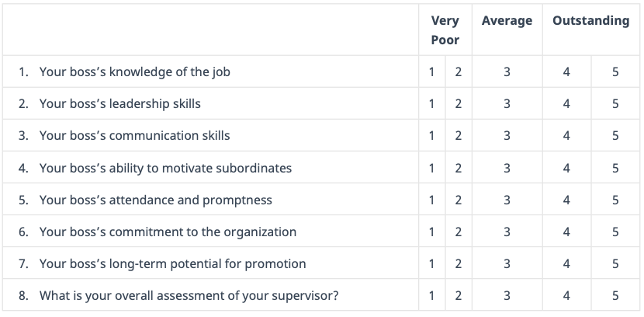Click the "Your boss's commitment to the organization" text
The image size is (644, 317).
tap(168, 232)
